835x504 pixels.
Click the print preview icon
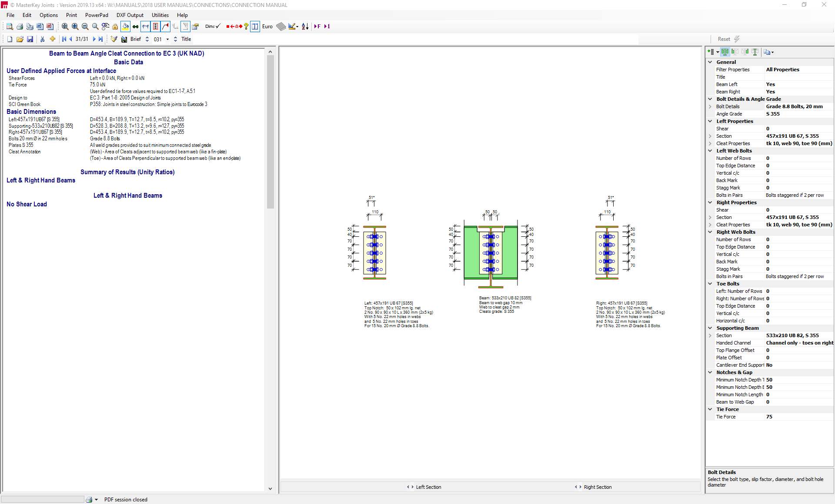[10, 27]
